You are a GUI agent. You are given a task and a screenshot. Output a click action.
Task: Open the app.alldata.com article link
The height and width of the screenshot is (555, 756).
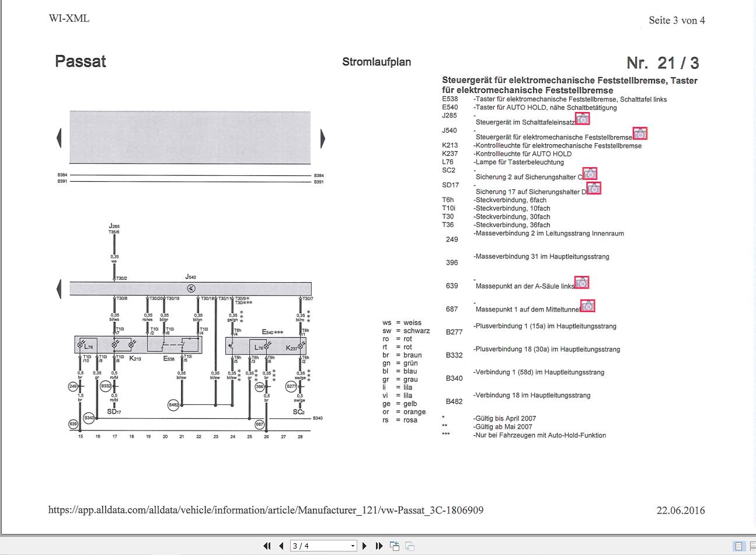point(266,510)
